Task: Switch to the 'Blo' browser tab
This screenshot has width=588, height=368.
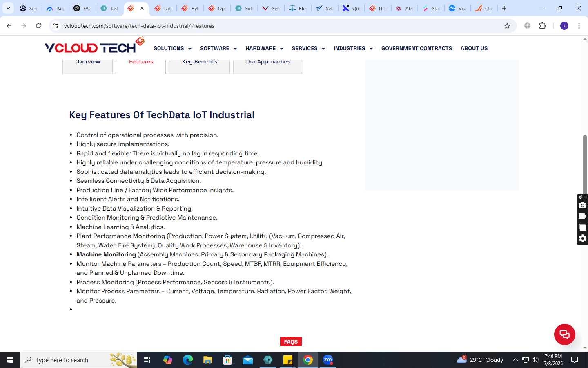Action: 298,8
